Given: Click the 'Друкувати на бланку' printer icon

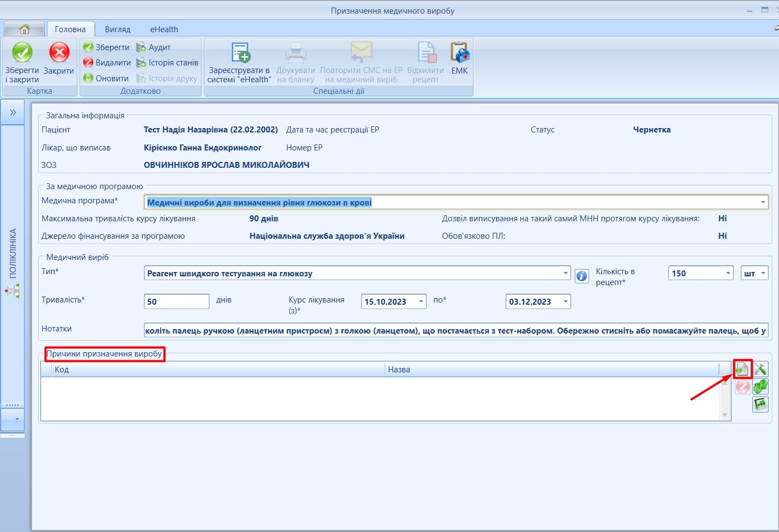Looking at the screenshot, I should pos(296,53).
